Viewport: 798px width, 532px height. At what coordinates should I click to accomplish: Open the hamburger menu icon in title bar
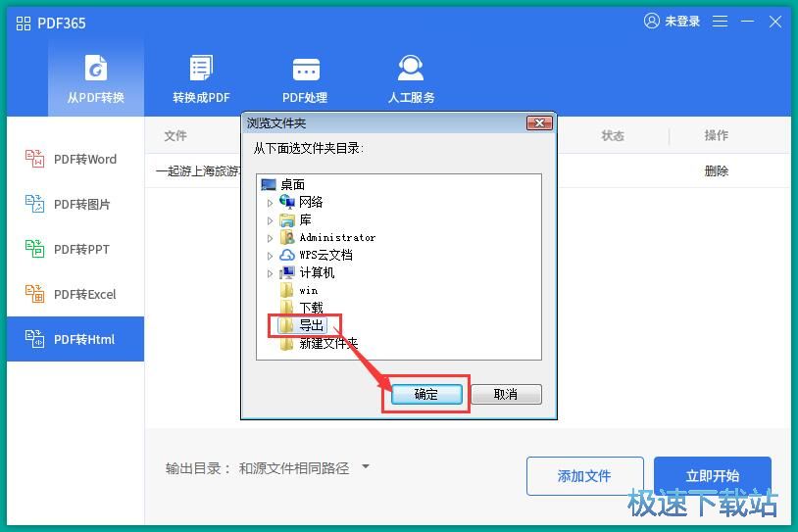tap(720, 21)
